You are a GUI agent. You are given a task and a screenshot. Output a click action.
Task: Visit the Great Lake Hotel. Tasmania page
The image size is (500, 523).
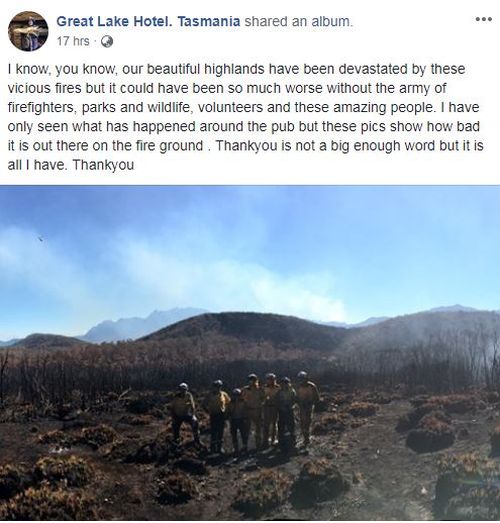click(x=148, y=22)
